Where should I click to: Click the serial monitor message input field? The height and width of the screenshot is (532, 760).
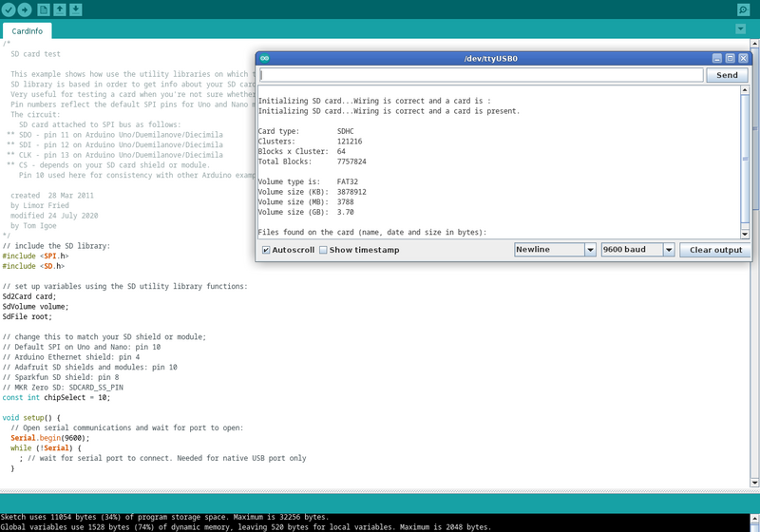pyautogui.click(x=482, y=75)
